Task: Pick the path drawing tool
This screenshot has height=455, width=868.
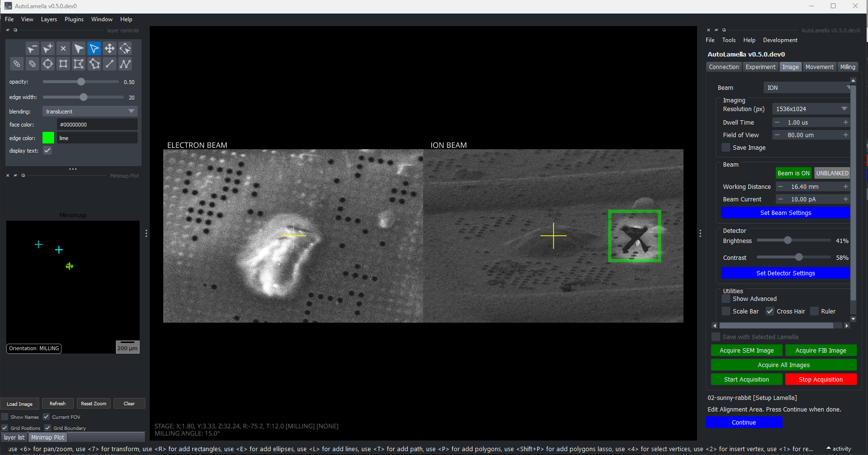Action: click(125, 63)
